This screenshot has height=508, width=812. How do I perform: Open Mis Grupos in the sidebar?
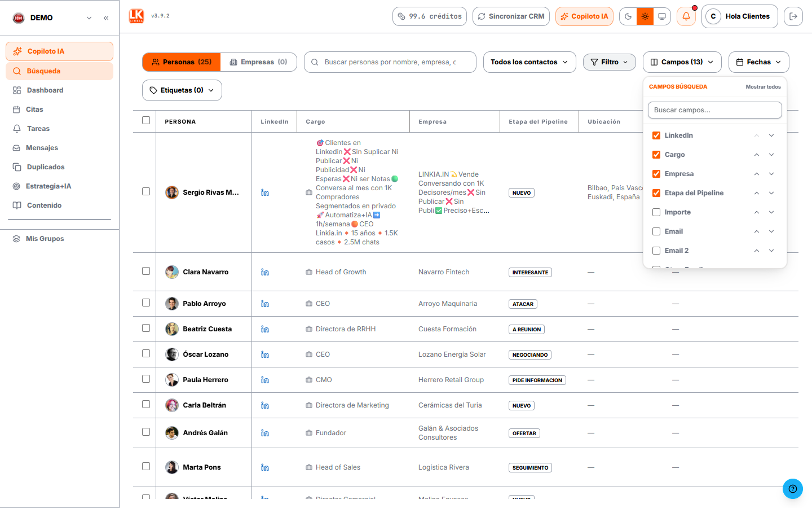pyautogui.click(x=59, y=239)
